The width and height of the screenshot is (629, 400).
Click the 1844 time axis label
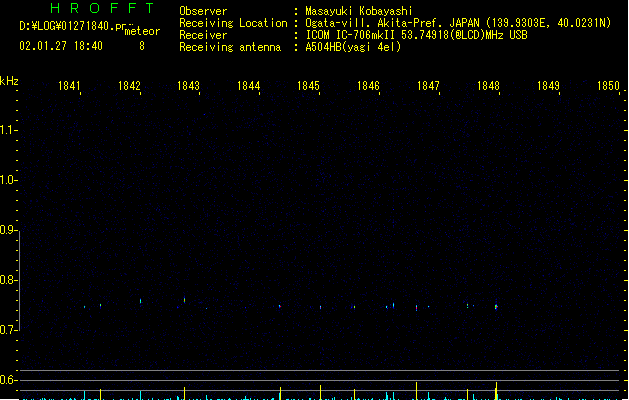[249, 86]
